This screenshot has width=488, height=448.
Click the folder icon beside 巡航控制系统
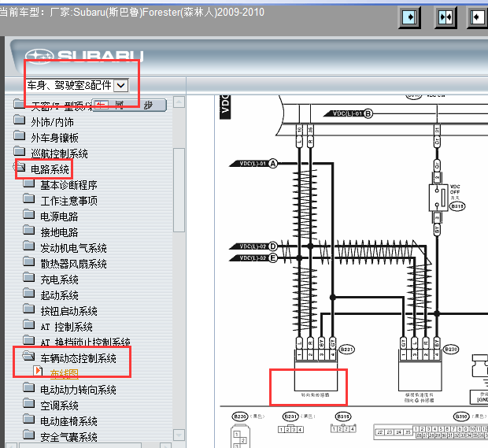(x=20, y=151)
